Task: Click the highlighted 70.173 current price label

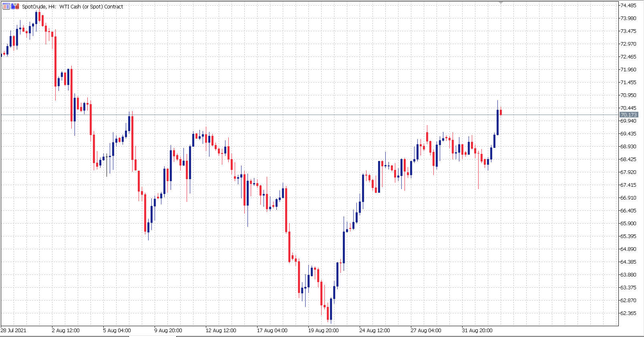Action: pyautogui.click(x=628, y=115)
